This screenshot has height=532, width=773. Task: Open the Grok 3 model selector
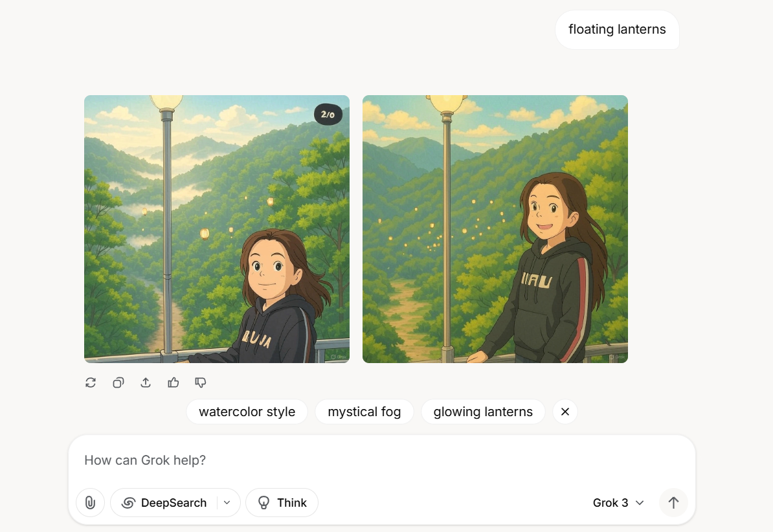618,502
